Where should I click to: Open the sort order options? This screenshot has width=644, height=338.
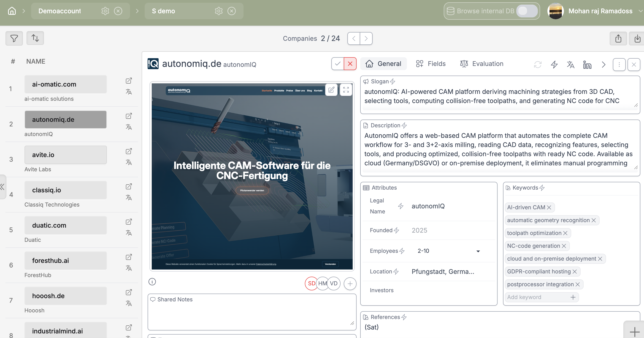click(35, 38)
